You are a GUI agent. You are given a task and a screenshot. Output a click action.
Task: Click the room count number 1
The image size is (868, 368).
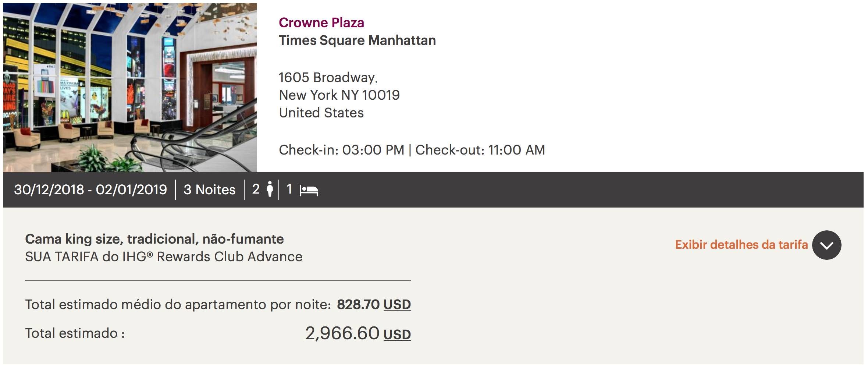[289, 189]
